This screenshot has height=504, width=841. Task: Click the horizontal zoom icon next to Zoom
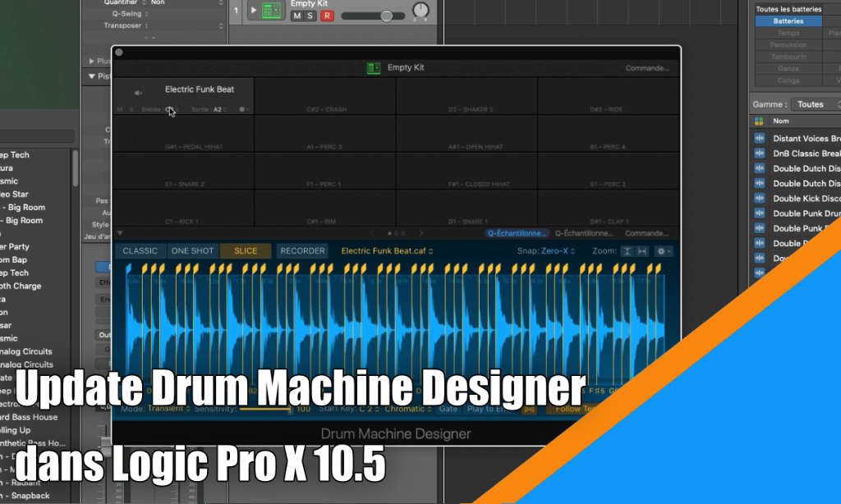click(643, 251)
